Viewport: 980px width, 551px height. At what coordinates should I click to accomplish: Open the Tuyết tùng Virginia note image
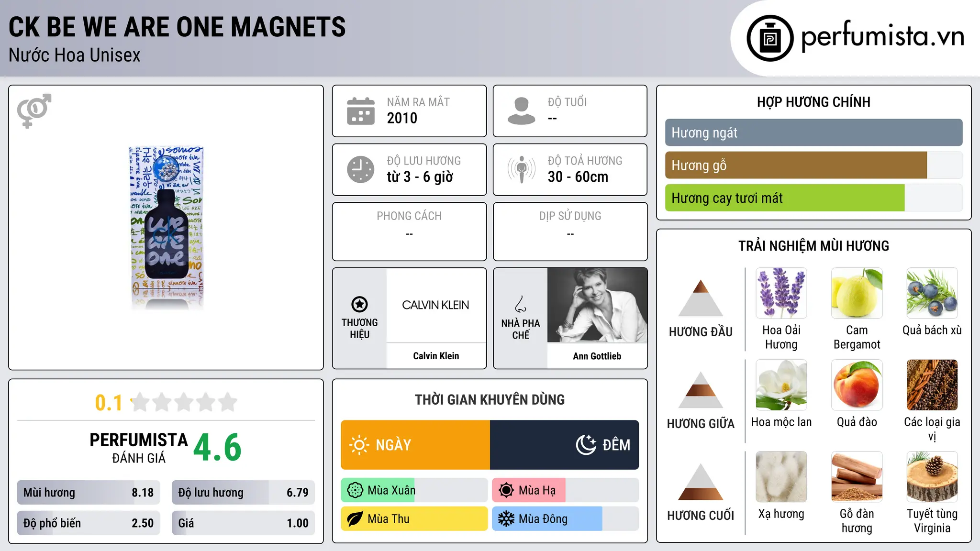point(932,477)
